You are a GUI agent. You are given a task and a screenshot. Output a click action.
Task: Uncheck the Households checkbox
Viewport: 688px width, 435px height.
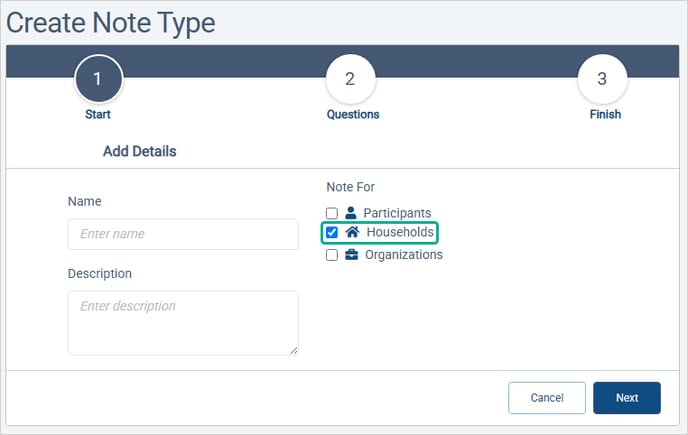[x=332, y=232]
